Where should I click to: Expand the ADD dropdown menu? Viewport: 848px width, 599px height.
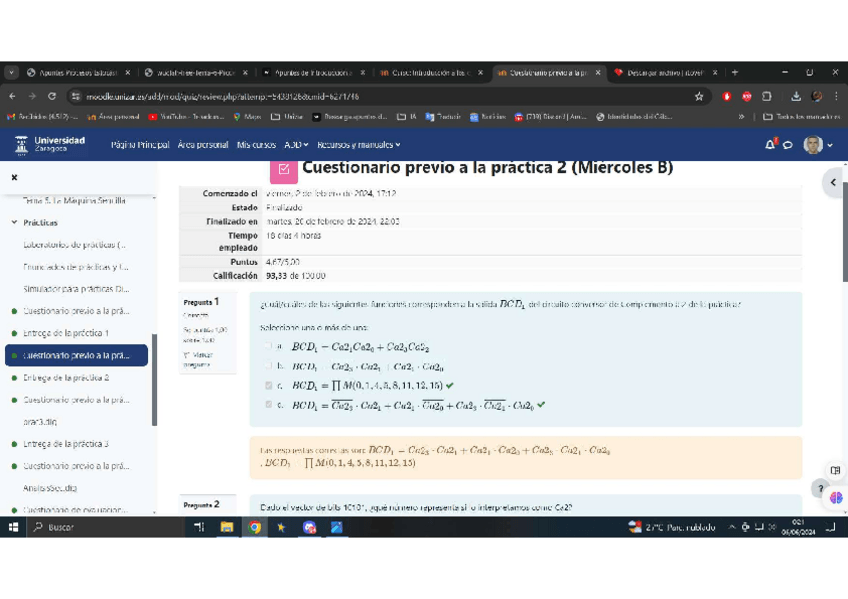pyautogui.click(x=296, y=145)
